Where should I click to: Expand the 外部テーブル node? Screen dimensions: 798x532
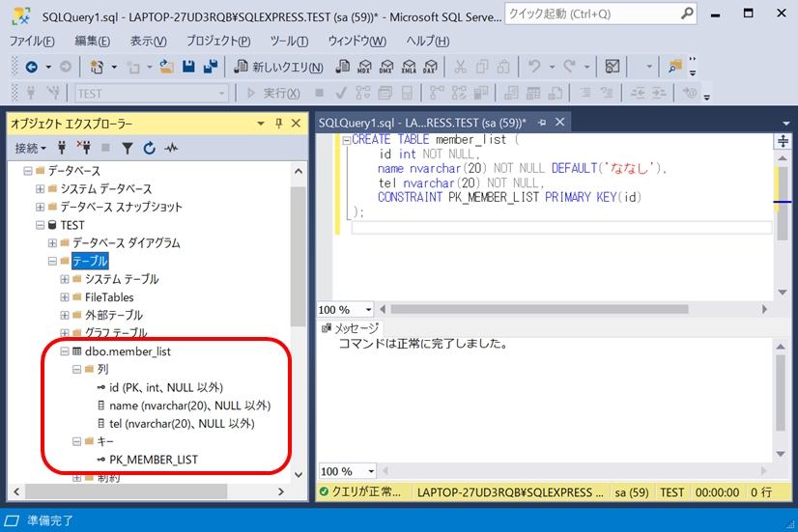[64, 316]
